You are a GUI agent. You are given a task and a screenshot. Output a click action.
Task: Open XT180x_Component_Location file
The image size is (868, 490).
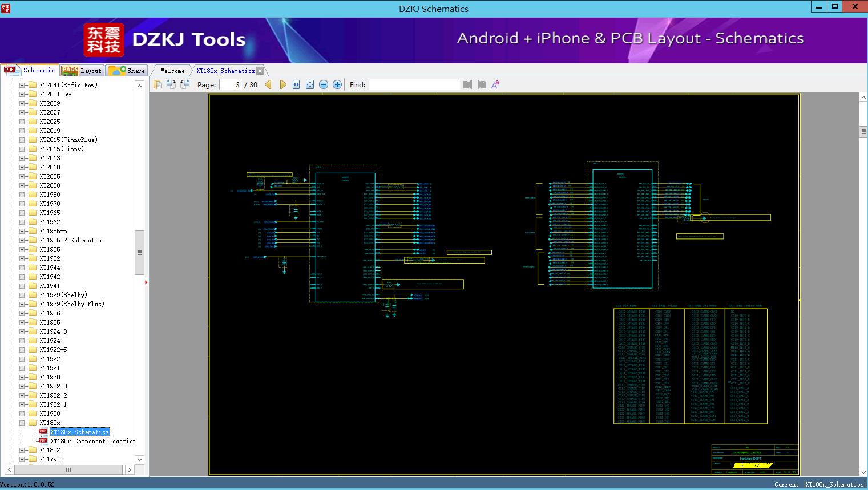[x=92, y=441]
